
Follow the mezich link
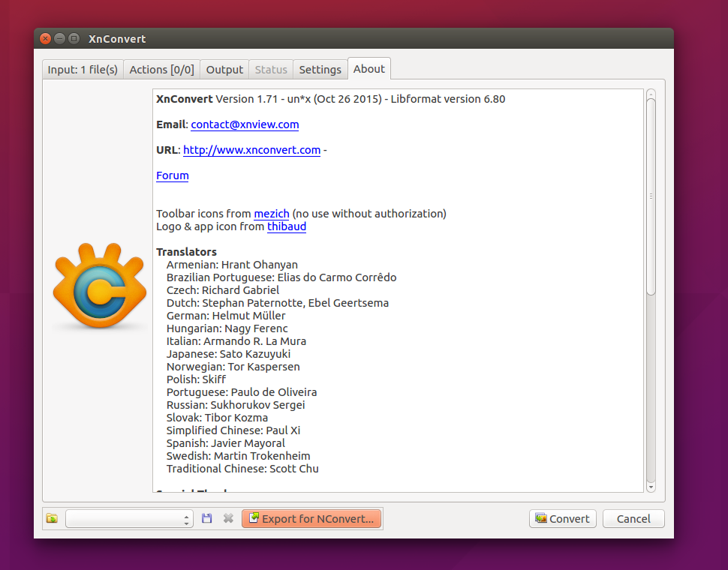pos(272,213)
